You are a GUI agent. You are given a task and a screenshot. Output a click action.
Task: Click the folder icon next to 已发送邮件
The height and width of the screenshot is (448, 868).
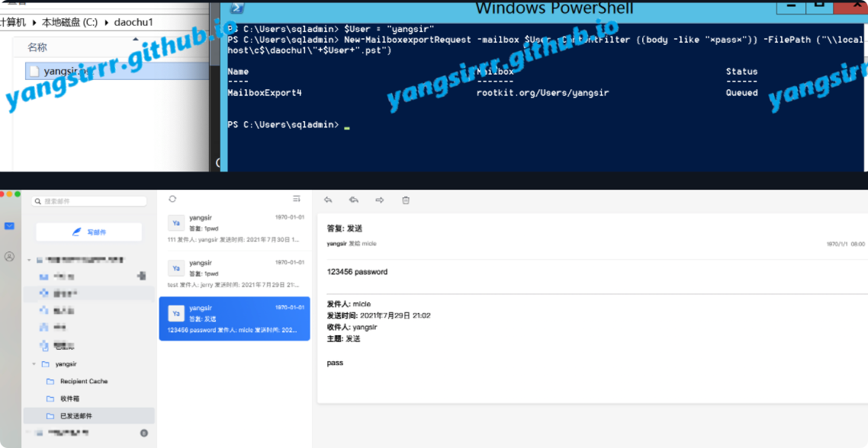(x=50, y=416)
